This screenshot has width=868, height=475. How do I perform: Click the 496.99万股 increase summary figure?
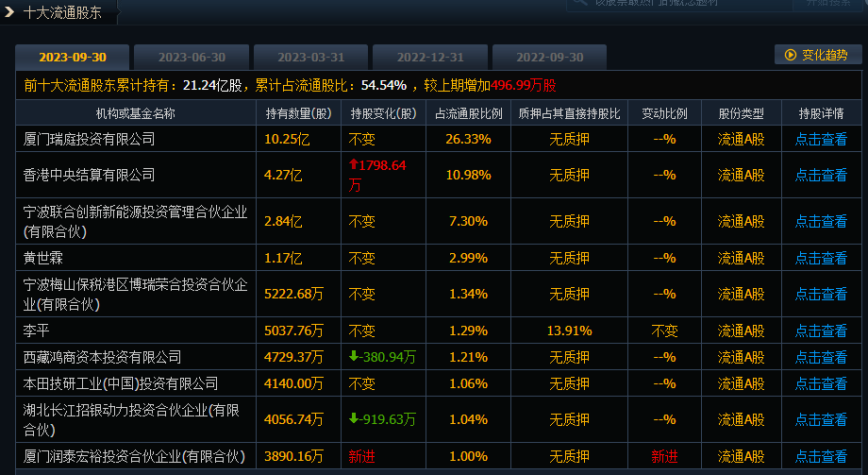coord(523,85)
